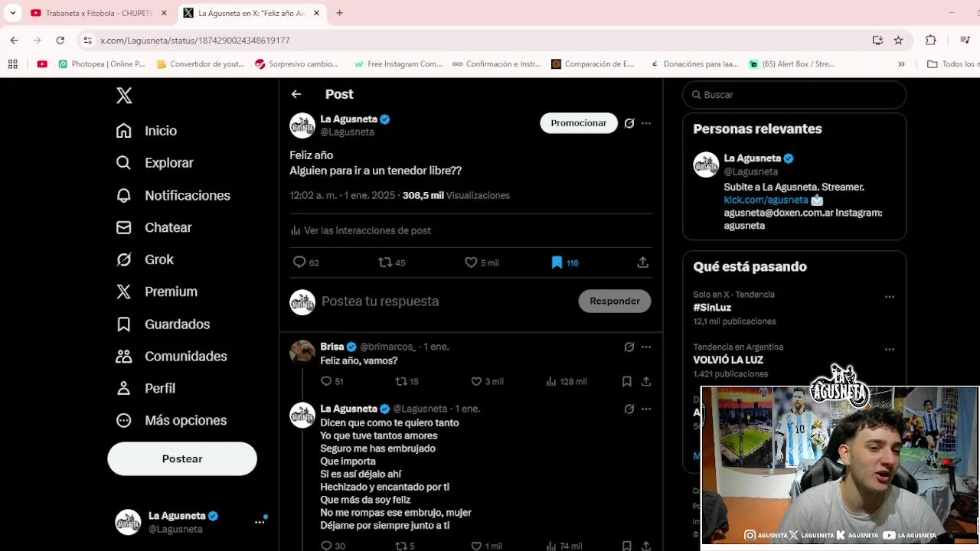Open Más opciones menu
The height and width of the screenshot is (551, 980).
[171, 420]
